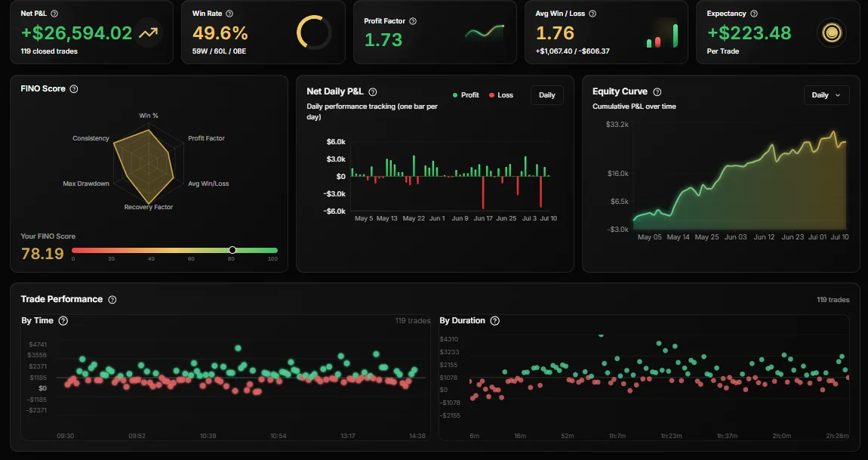868x460 pixels.
Task: Click the help icon next to By Duration
Action: (495, 321)
